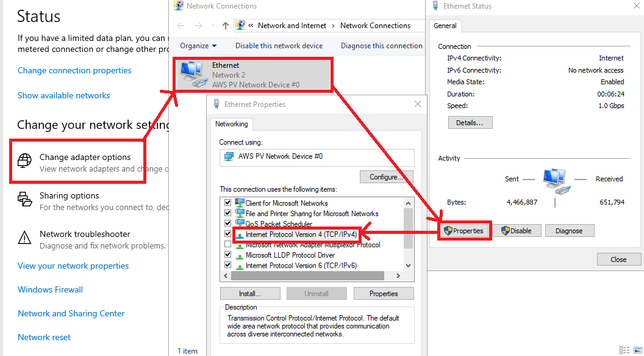The width and height of the screenshot is (644, 356).
Task: Toggle Microsoft LLDP Protocol Driver checkbox
Action: pyautogui.click(x=227, y=255)
